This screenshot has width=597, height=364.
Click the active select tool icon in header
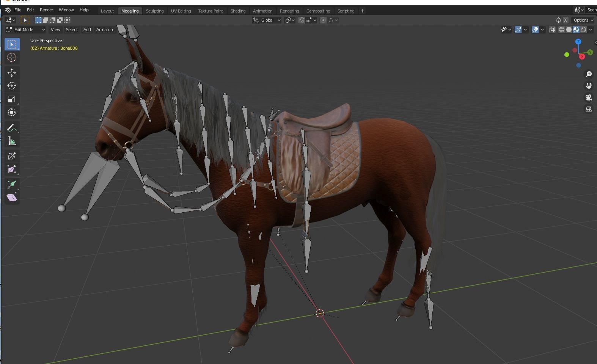(25, 20)
